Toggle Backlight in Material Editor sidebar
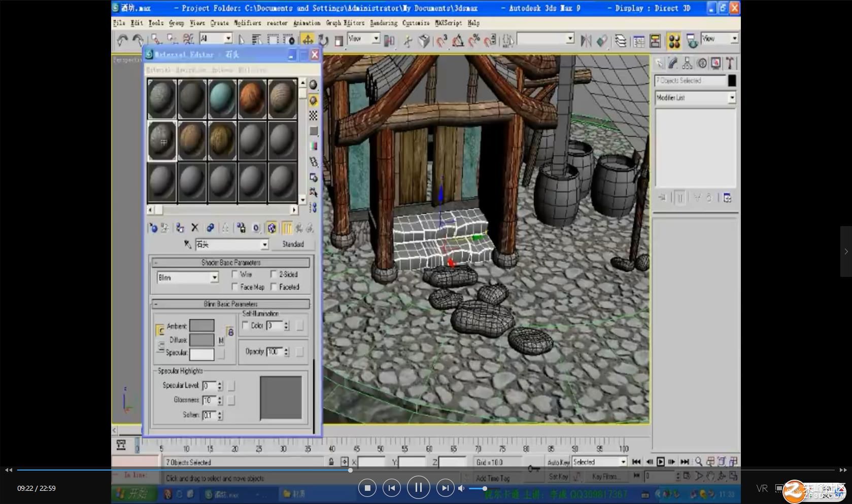The height and width of the screenshot is (504, 852). (x=314, y=100)
